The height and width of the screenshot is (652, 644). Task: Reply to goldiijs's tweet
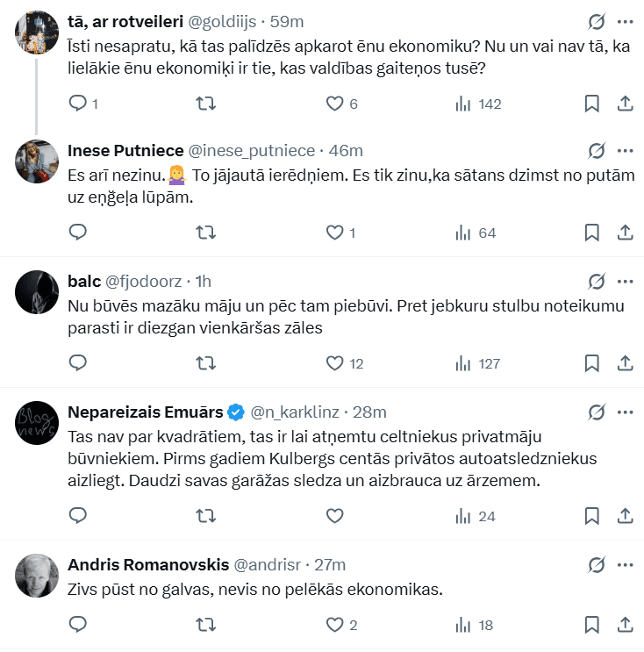click(78, 104)
